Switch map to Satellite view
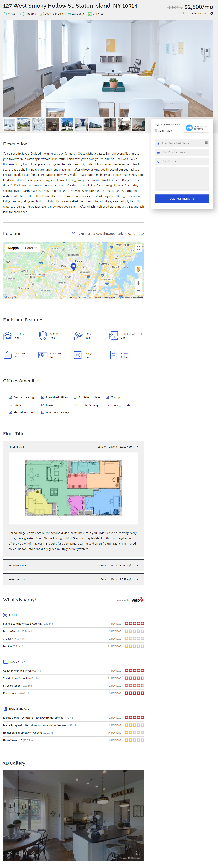The image size is (218, 868). (31, 248)
